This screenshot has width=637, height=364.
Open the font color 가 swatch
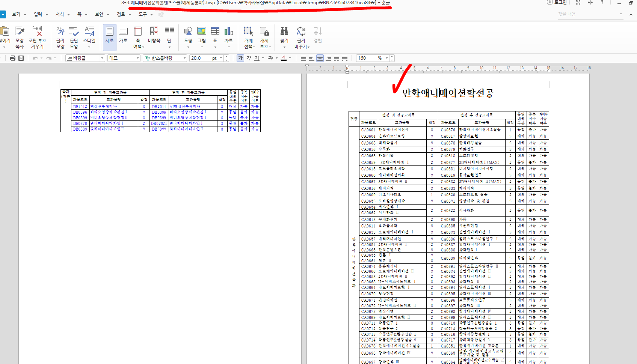(284, 58)
